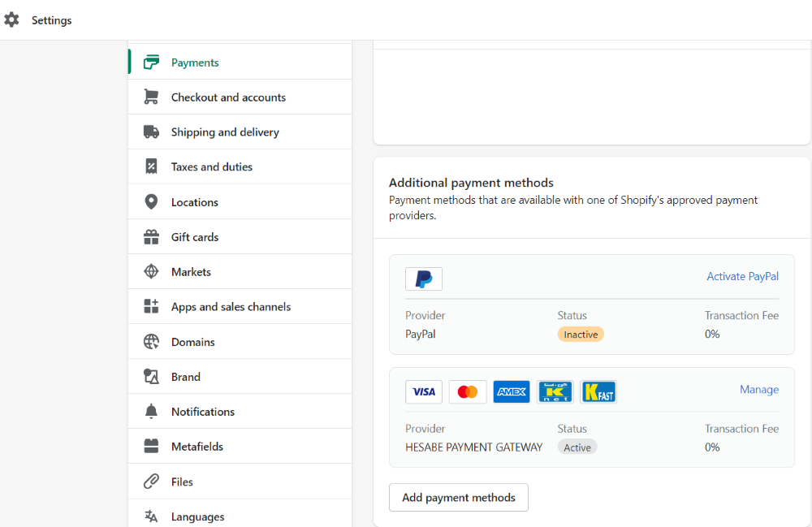Click the Notifications bell icon
The width and height of the screenshot is (812, 527).
point(151,412)
